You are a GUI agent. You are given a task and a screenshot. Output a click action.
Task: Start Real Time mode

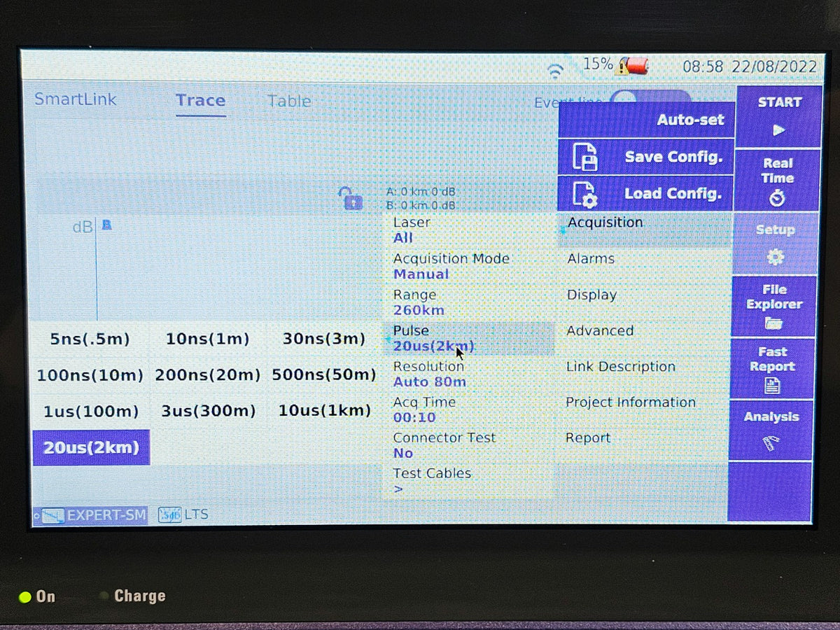[x=777, y=180]
